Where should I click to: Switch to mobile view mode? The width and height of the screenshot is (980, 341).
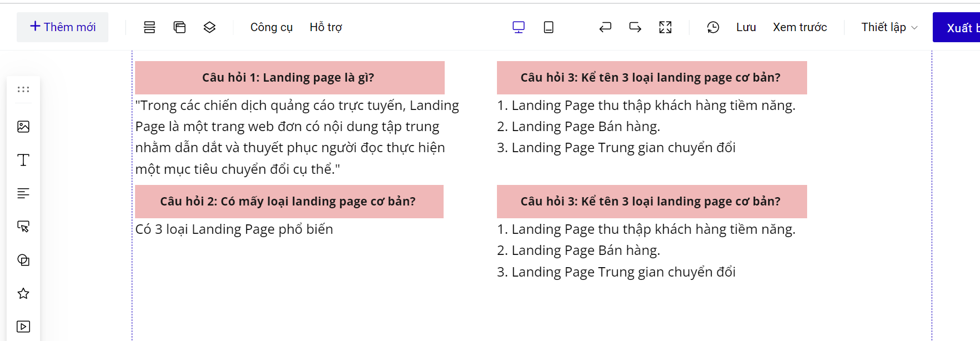click(x=549, y=27)
